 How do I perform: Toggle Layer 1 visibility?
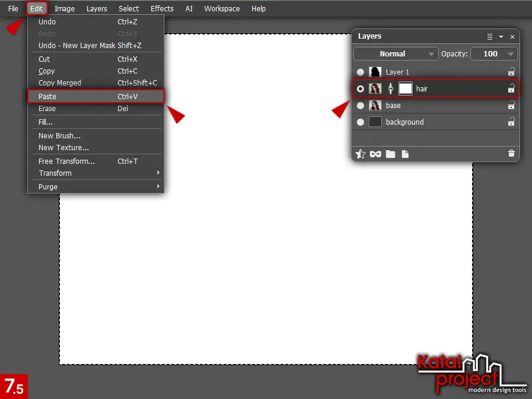pos(360,71)
